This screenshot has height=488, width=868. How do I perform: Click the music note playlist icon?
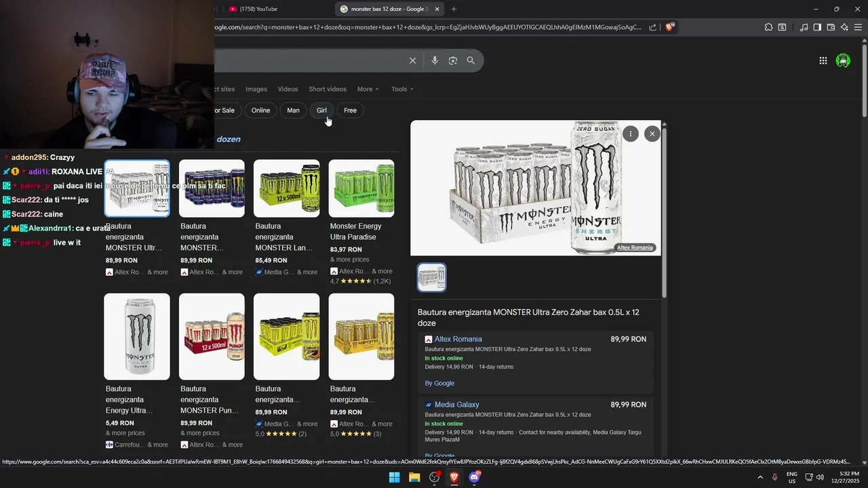coord(804,27)
